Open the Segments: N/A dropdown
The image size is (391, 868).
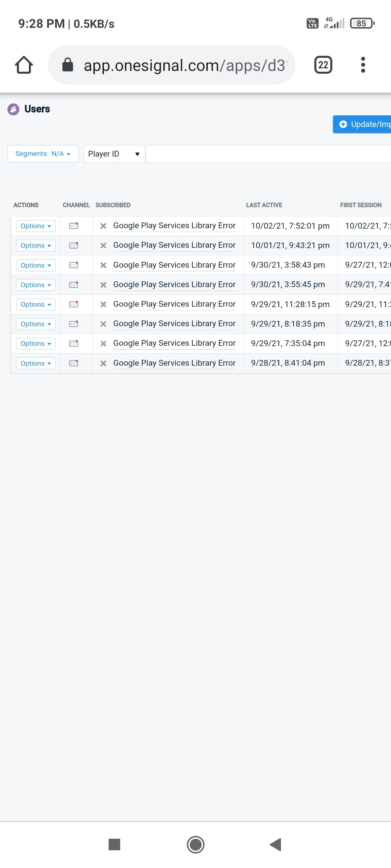click(43, 154)
